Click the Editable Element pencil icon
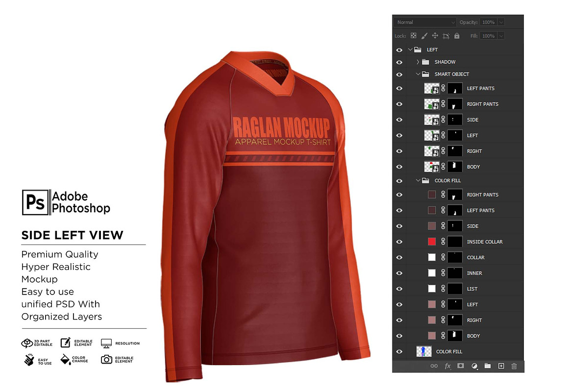 click(66, 343)
